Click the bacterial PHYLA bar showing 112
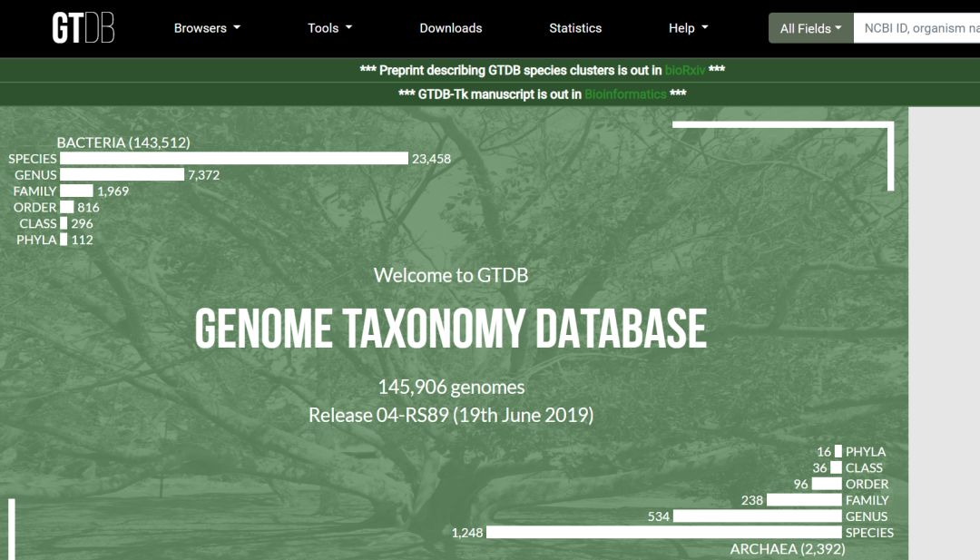 [64, 240]
